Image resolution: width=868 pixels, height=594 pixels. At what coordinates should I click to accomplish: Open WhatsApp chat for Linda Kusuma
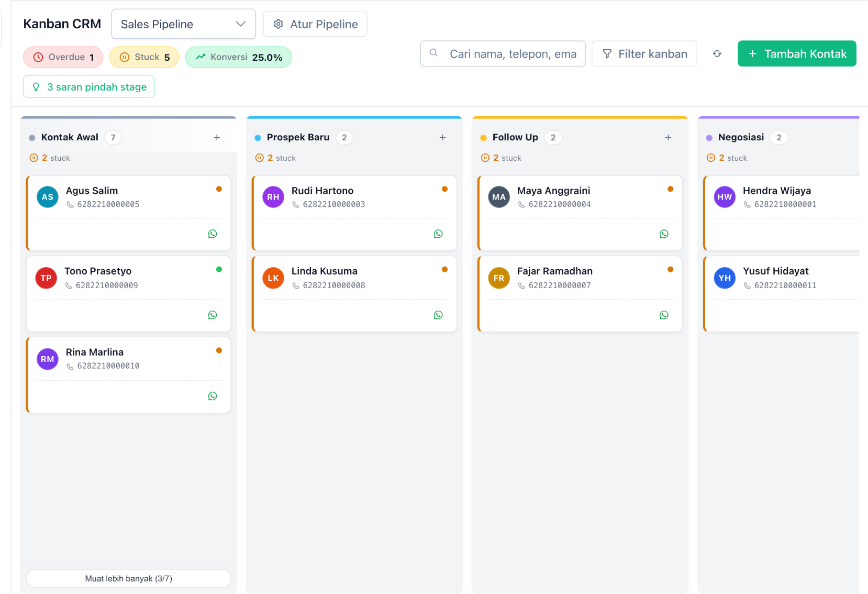438,315
